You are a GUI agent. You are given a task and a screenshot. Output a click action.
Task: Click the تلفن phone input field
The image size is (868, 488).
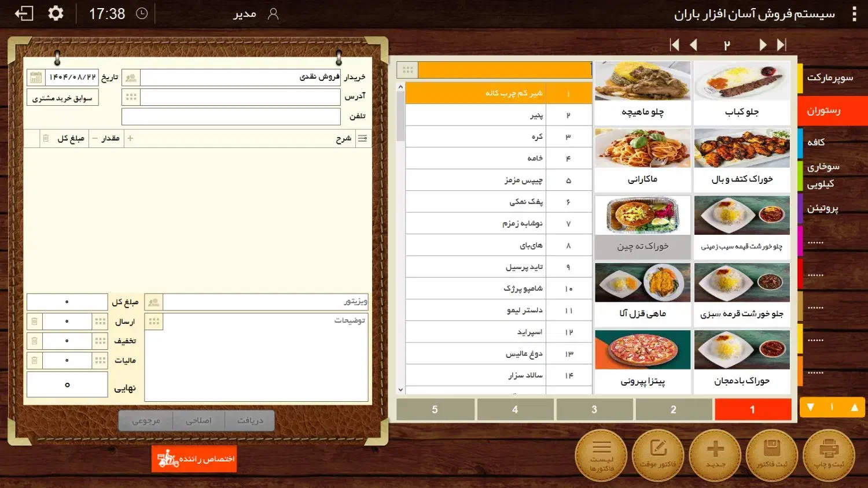click(231, 117)
